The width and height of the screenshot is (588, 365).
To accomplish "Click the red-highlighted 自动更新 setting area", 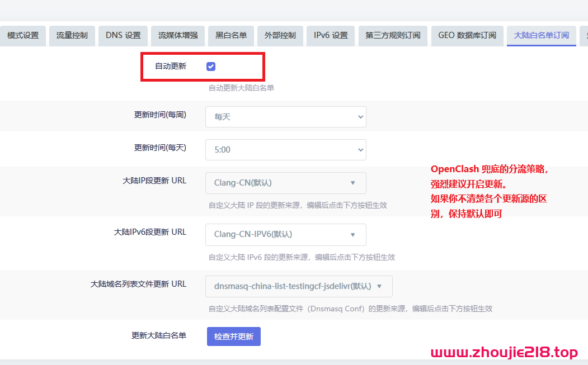I will [203, 67].
